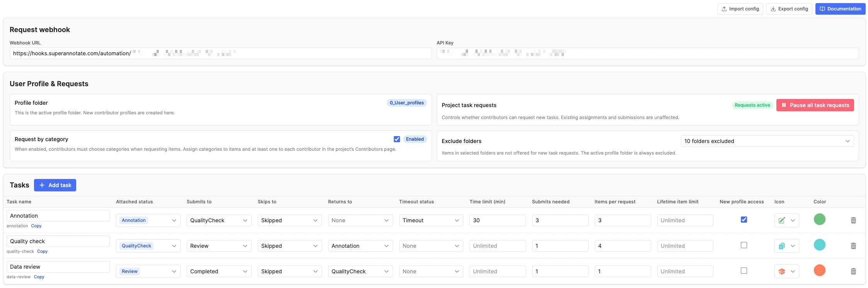Delete the Quality check task row

853,246
